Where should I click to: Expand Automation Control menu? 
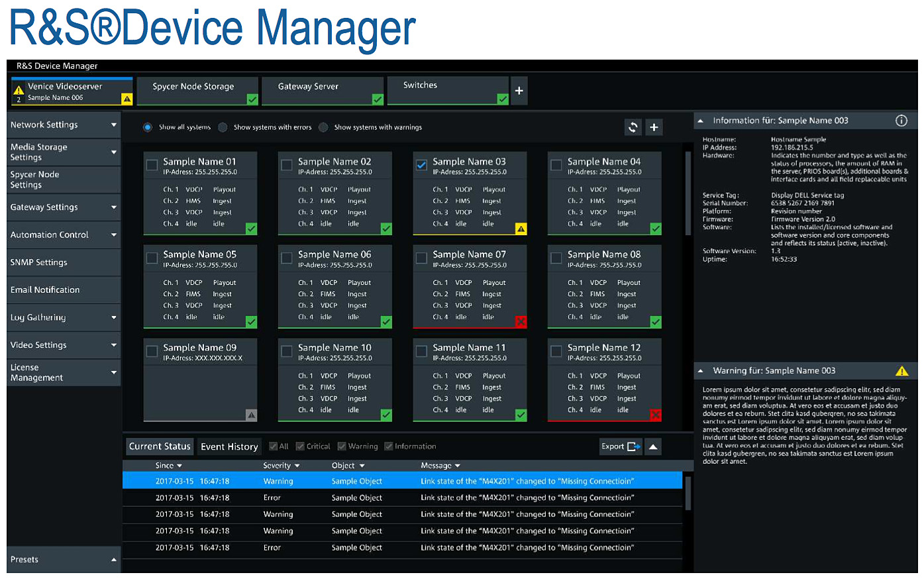click(x=64, y=235)
